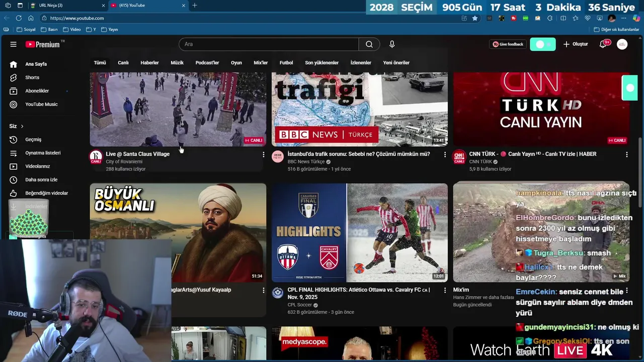Screen dimensions: 644x362
Task: Open options menu for Santa Claus Village video
Action: click(x=263, y=155)
